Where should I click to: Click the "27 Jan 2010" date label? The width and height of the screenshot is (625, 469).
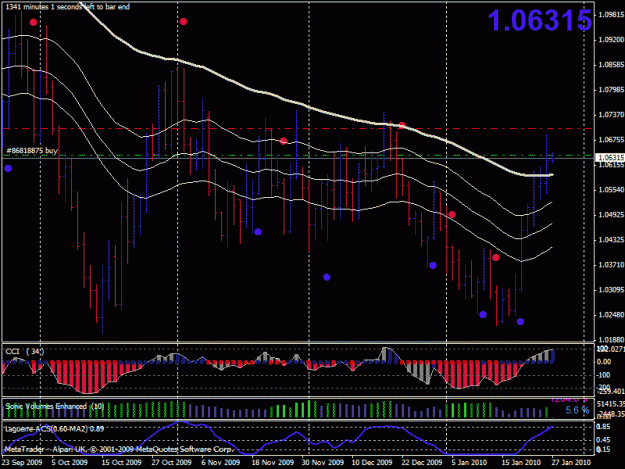pyautogui.click(x=571, y=463)
